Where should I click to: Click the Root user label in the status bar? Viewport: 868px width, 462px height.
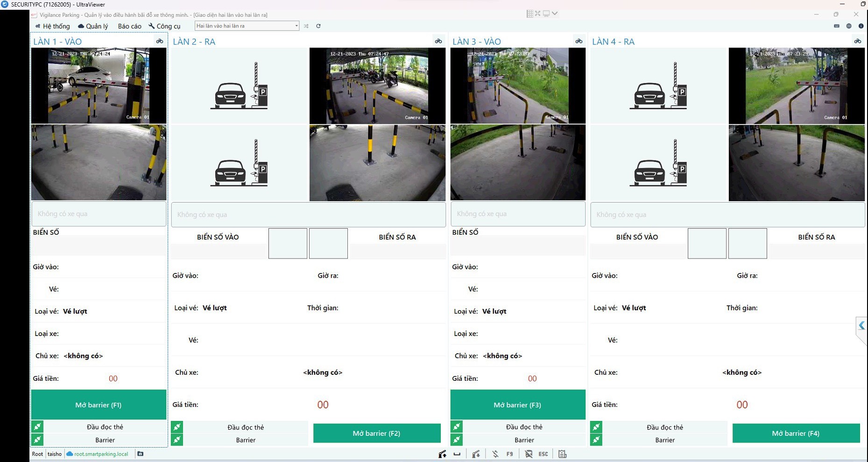click(x=37, y=454)
